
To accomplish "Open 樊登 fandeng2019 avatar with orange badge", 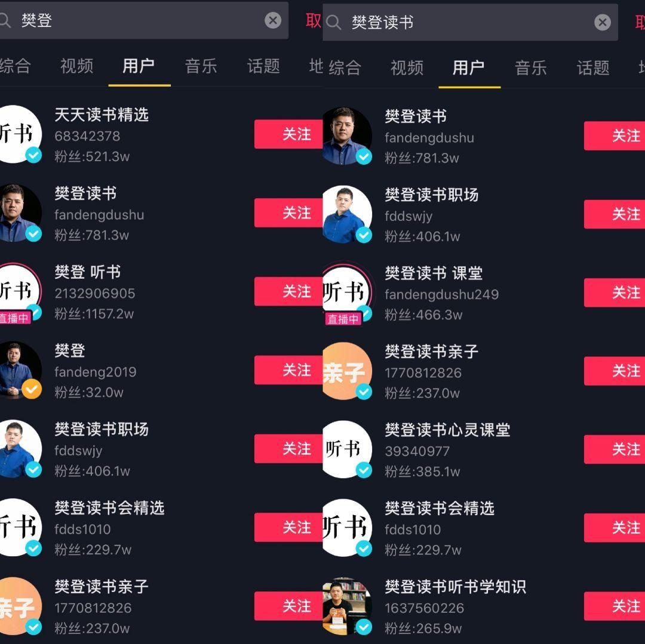I will [19, 370].
